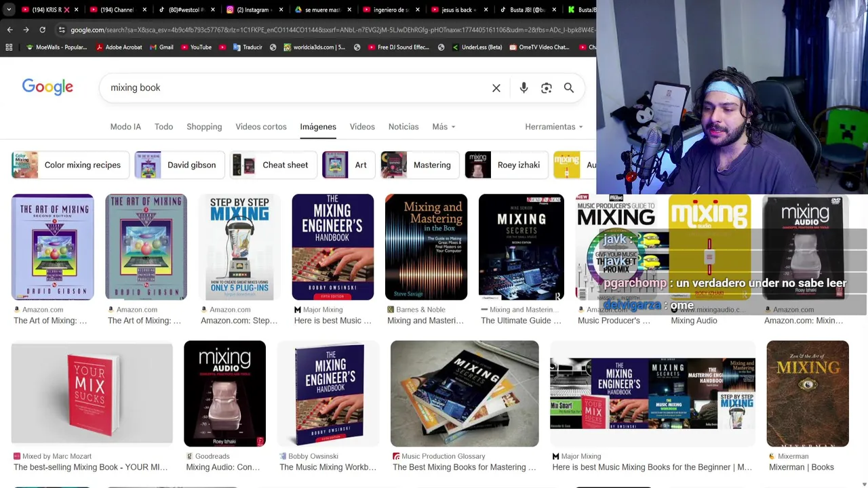Open the Goodreads Mixing Audio cover thumbnail
Screen dimensions: 868x488
(224, 394)
